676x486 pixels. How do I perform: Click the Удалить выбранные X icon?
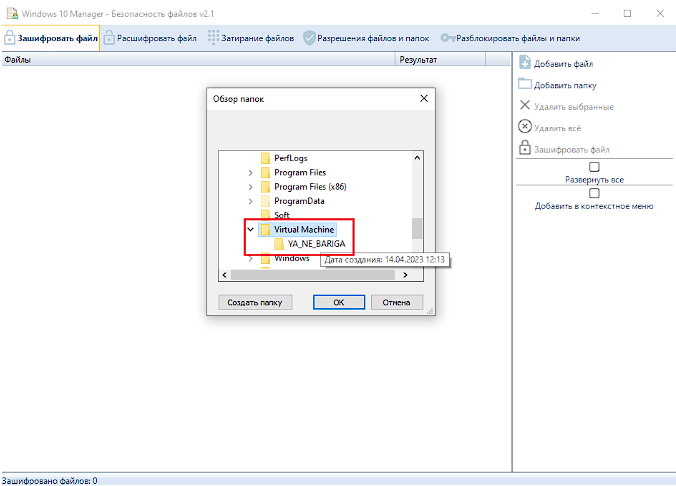[x=525, y=105]
